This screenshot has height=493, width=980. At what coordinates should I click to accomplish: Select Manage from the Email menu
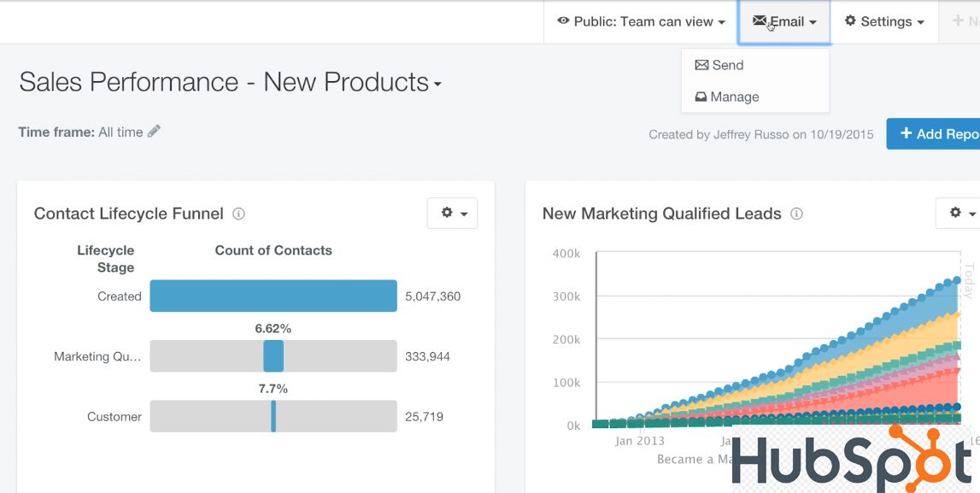pyautogui.click(x=727, y=97)
